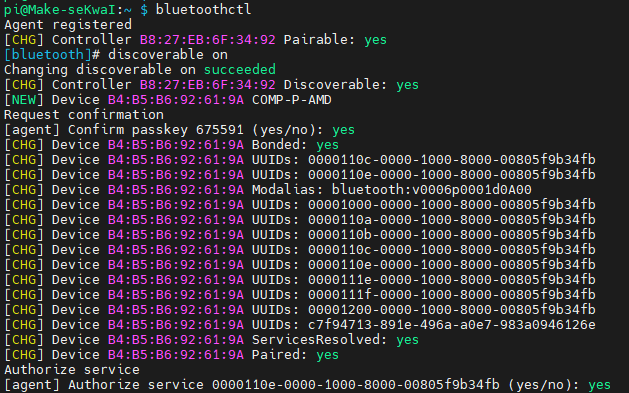Click UUID starting with 0000111f
This screenshot has height=393, width=629.
pos(452,295)
